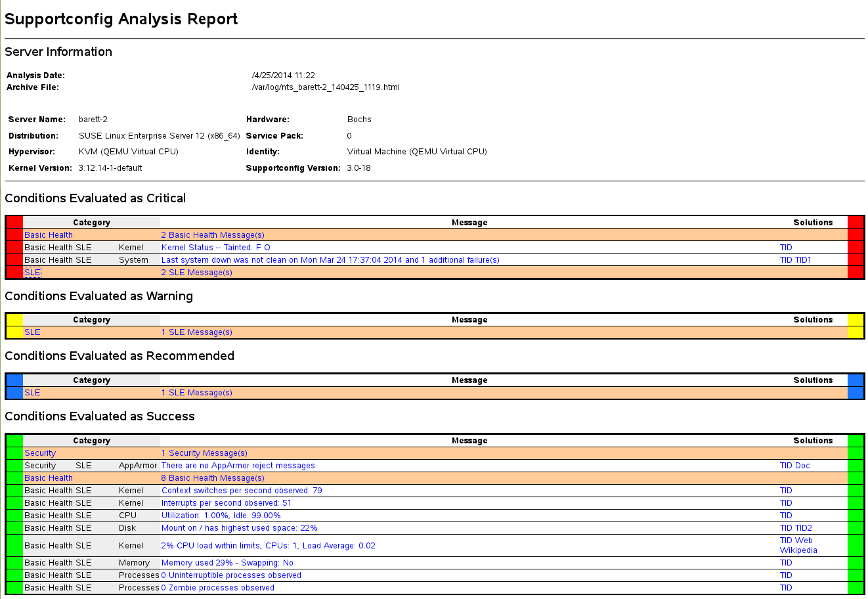Open the 1 SLE Message(s) warning link

(196, 332)
